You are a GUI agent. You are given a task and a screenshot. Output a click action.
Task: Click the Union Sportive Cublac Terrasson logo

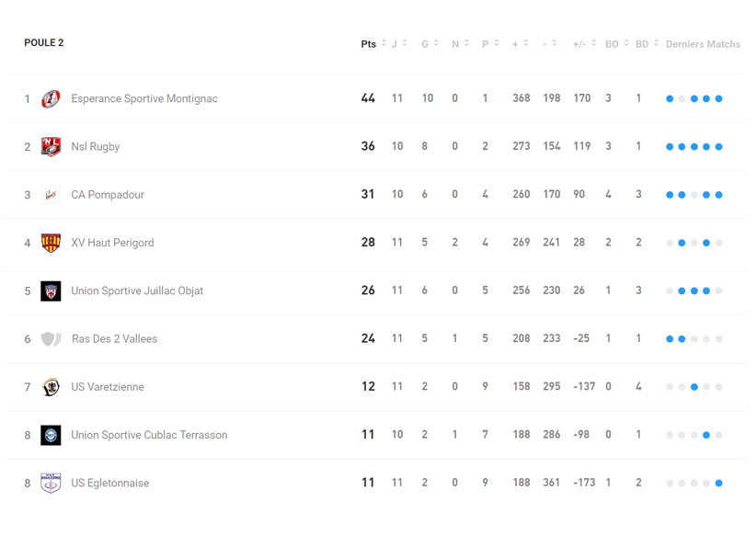[x=51, y=435]
